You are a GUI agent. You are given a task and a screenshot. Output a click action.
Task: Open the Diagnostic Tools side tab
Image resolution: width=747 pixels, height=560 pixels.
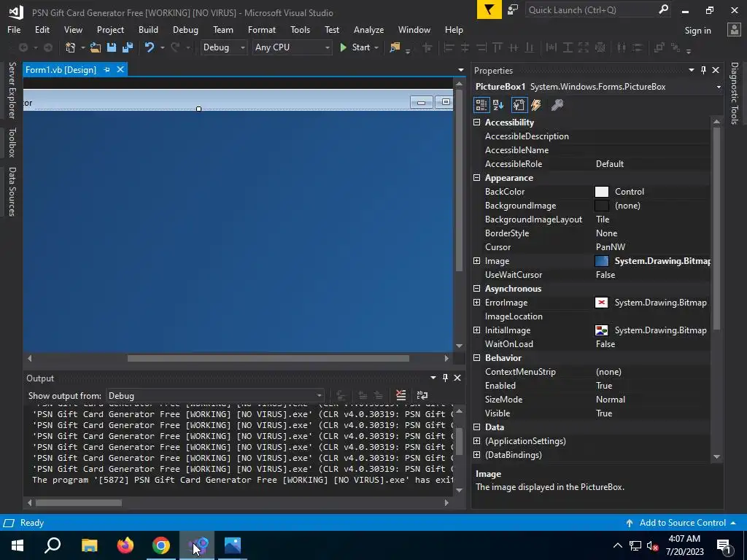(x=734, y=93)
